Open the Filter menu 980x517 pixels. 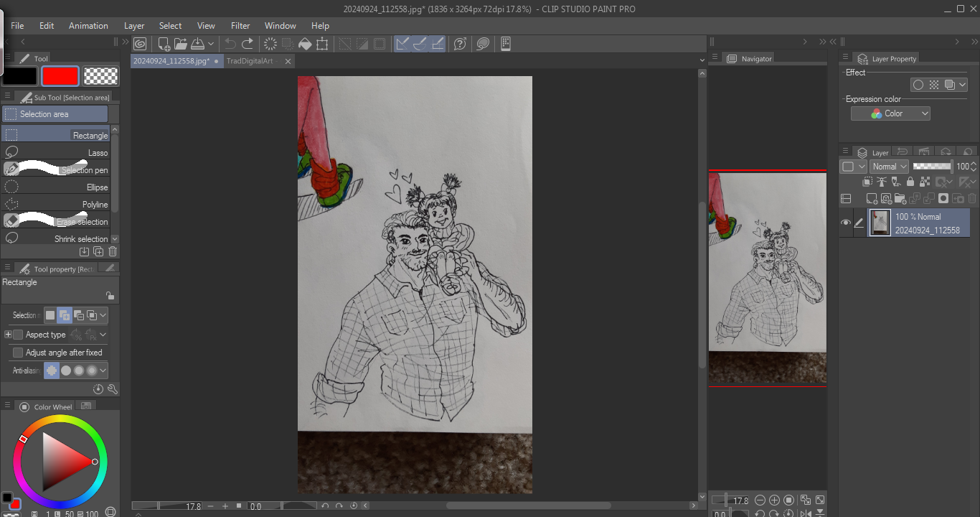point(240,26)
